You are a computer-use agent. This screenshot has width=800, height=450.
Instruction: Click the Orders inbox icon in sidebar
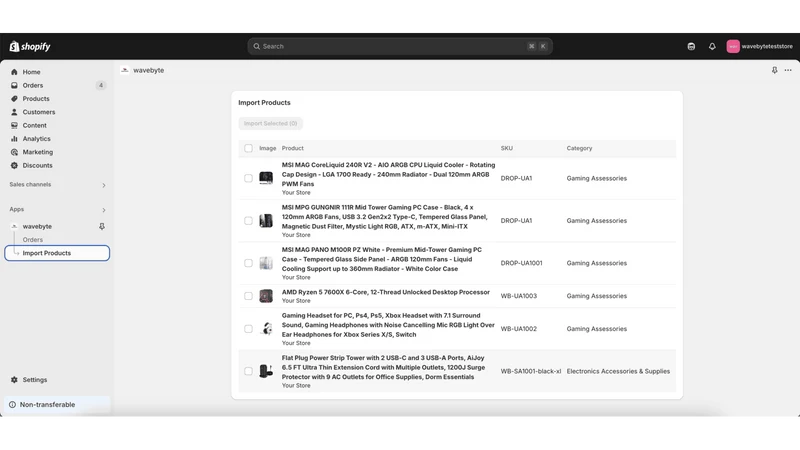pyautogui.click(x=14, y=85)
